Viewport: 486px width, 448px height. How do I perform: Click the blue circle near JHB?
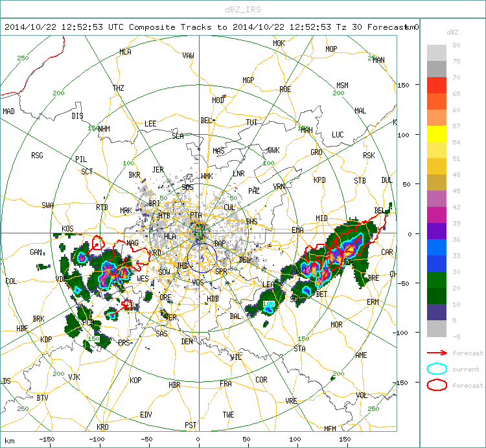pyautogui.click(x=202, y=258)
